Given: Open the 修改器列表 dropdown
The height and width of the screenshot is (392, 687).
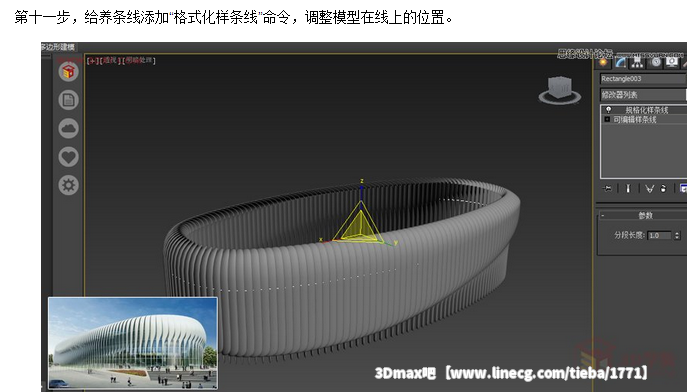Looking at the screenshot, I should (x=643, y=95).
